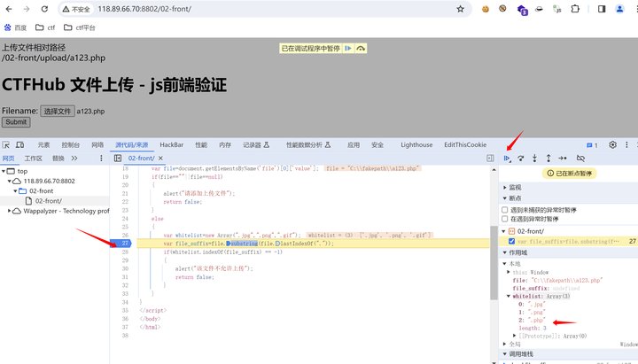Open the 应用 Application tab
Image resolution: width=638 pixels, height=364 pixels.
coord(354,144)
